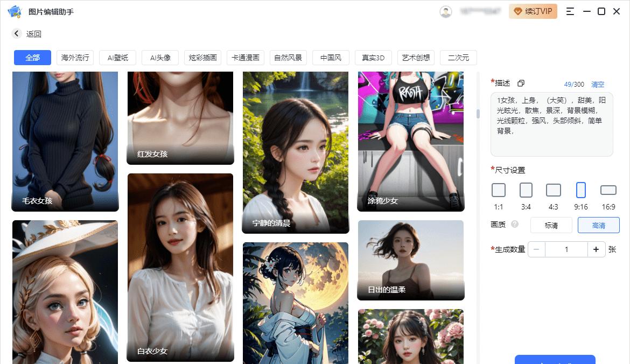Open the moon kimono anime girl thumbnail
630x364 pixels.
(295, 303)
